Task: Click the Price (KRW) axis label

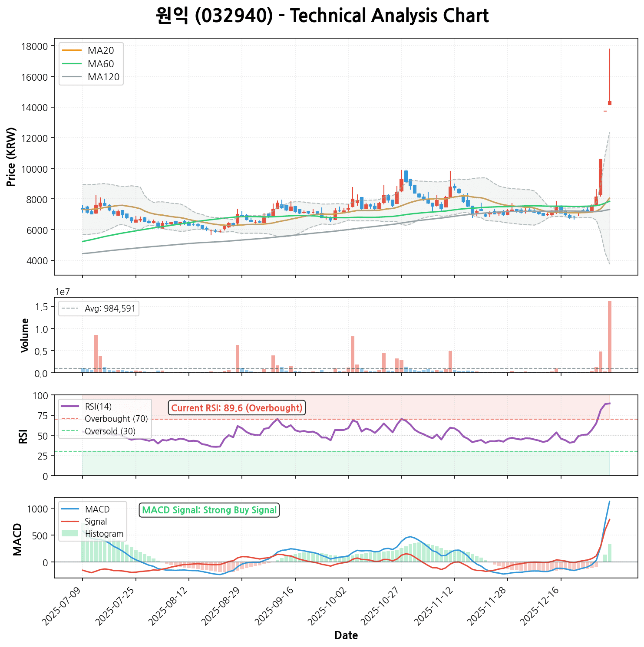Action: (12, 157)
